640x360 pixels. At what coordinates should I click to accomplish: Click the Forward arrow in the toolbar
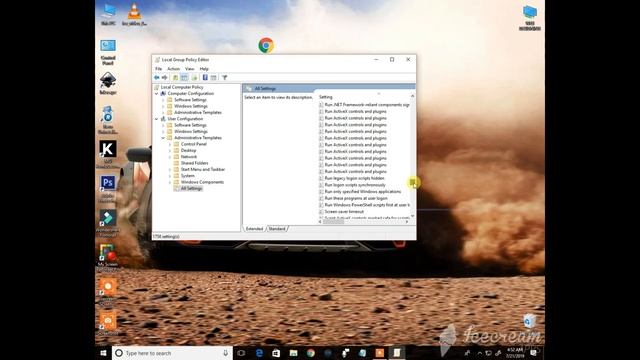point(164,78)
